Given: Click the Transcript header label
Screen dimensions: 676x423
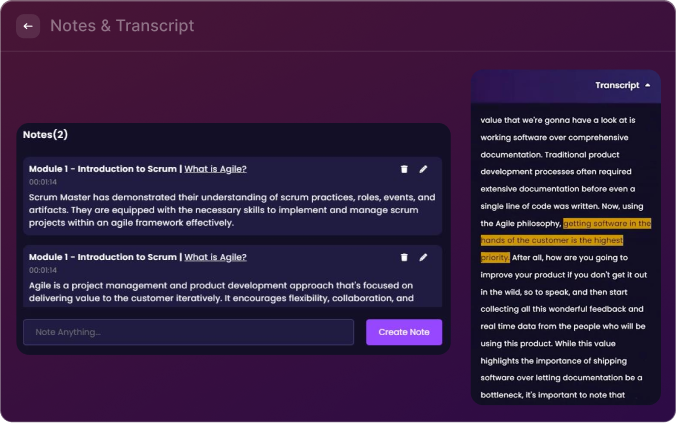Looking at the screenshot, I should pos(616,86).
